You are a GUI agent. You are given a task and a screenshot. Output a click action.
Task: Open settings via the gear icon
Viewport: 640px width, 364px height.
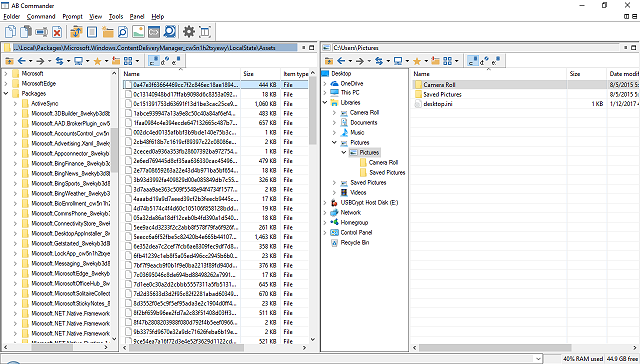pyautogui.click(x=189, y=31)
